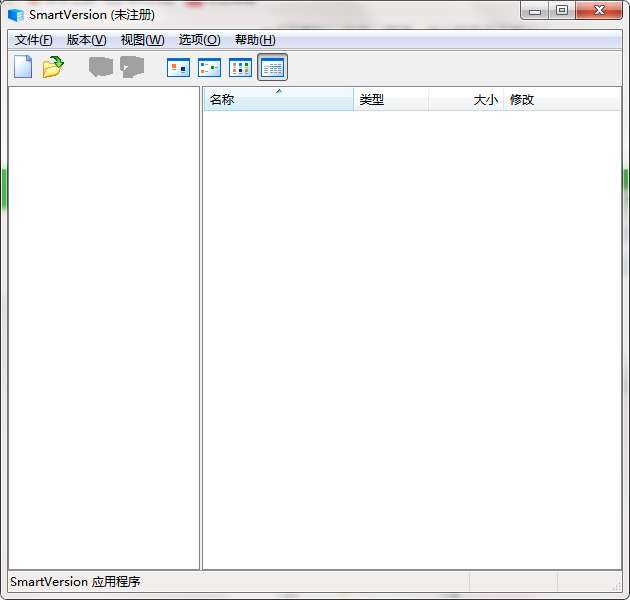Screen dimensions: 630x600
Task: Open the 视图(W) menu
Action: pos(142,40)
